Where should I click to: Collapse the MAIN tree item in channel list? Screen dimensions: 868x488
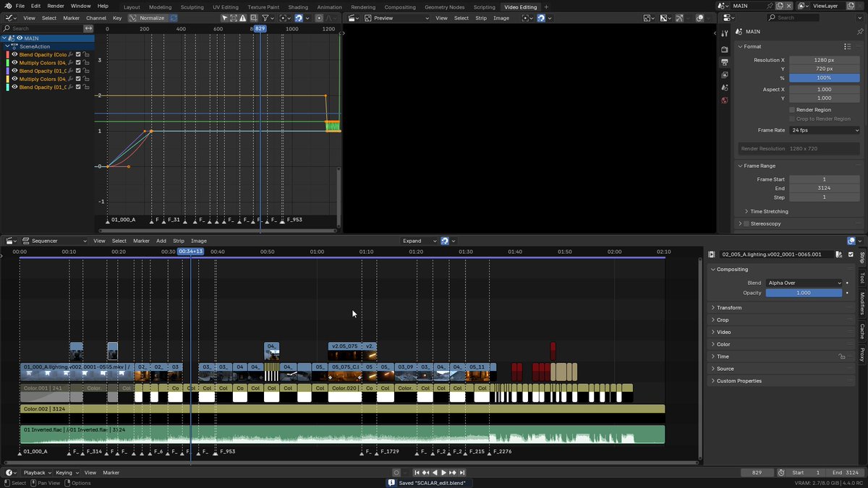pyautogui.click(x=4, y=38)
